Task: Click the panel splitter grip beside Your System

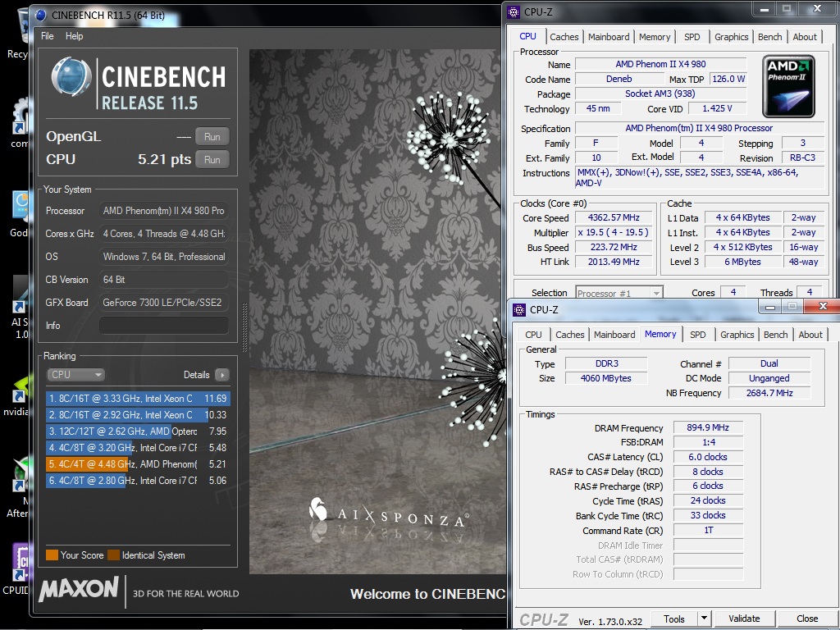Action: (x=244, y=328)
